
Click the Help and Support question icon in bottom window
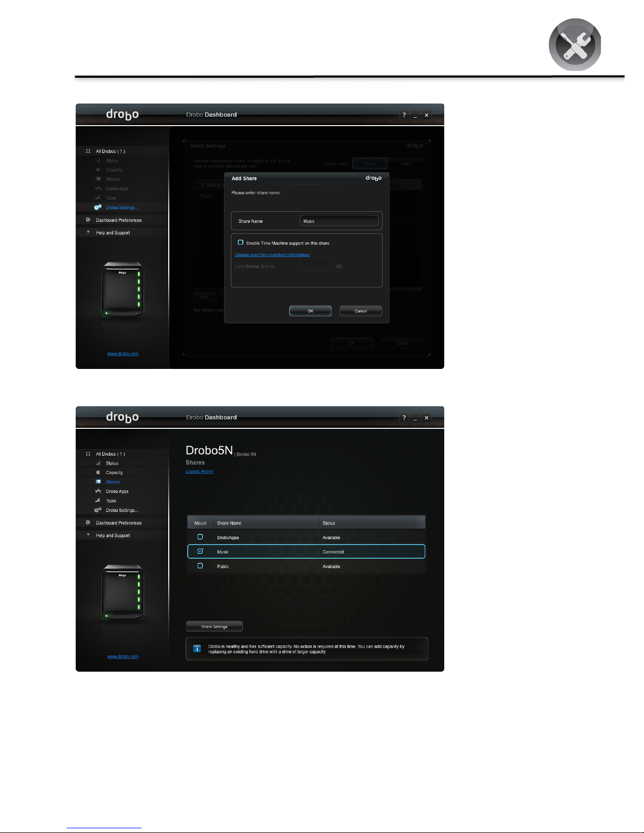(88, 536)
